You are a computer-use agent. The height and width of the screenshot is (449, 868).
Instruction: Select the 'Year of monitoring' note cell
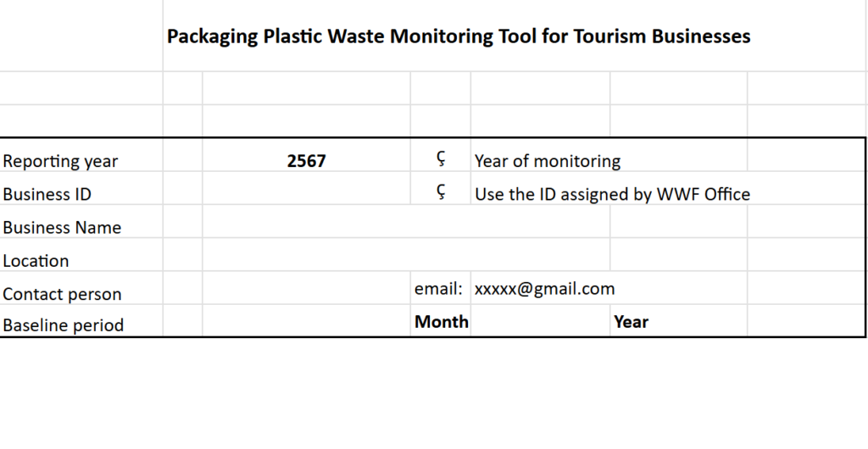pyautogui.click(x=548, y=161)
